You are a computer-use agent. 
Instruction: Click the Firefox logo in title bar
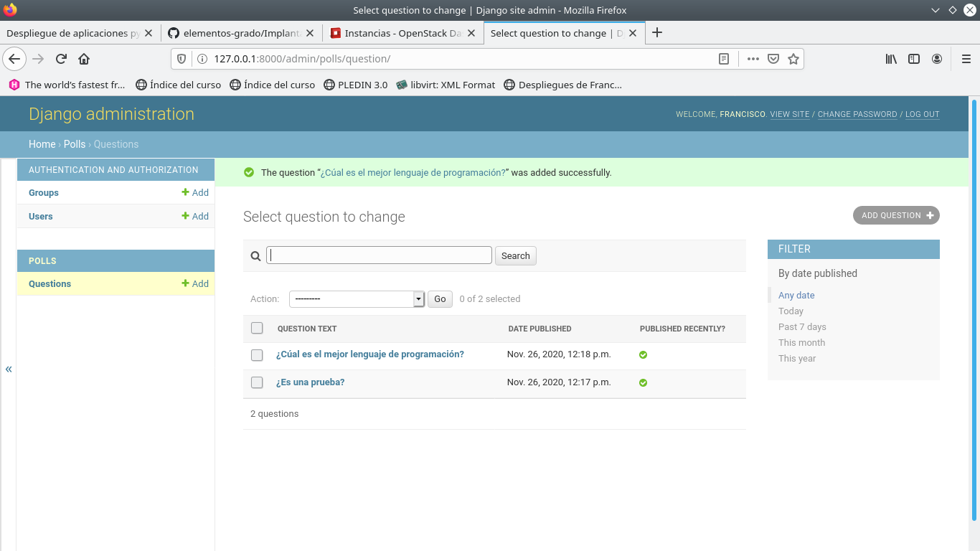[10, 10]
